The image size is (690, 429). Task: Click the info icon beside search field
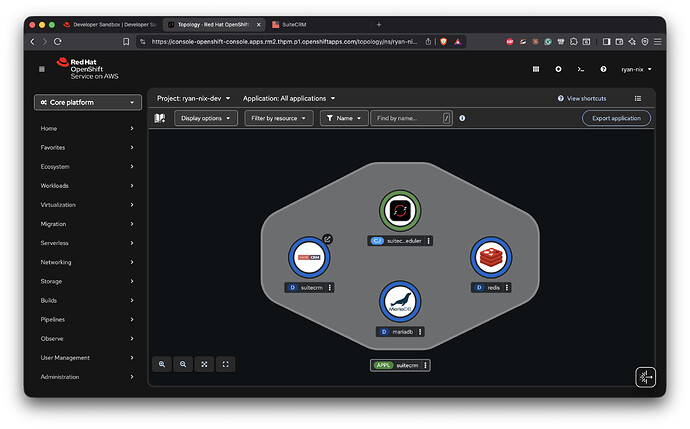tap(462, 118)
